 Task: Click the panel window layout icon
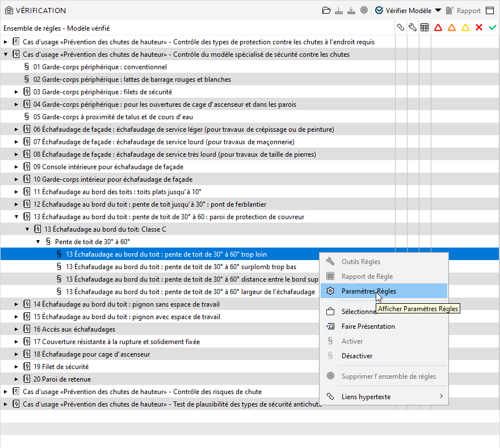[490, 11]
